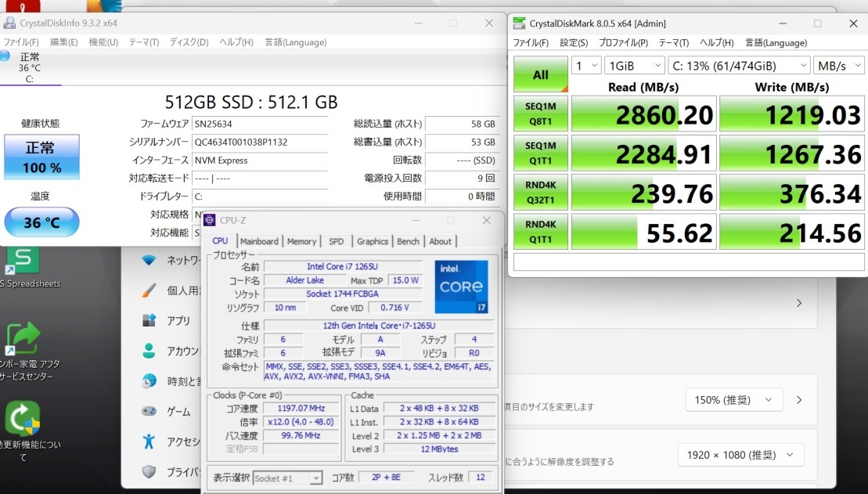Click the Accessibility figure icon in Settings
This screenshot has width=868, height=494.
click(149, 442)
